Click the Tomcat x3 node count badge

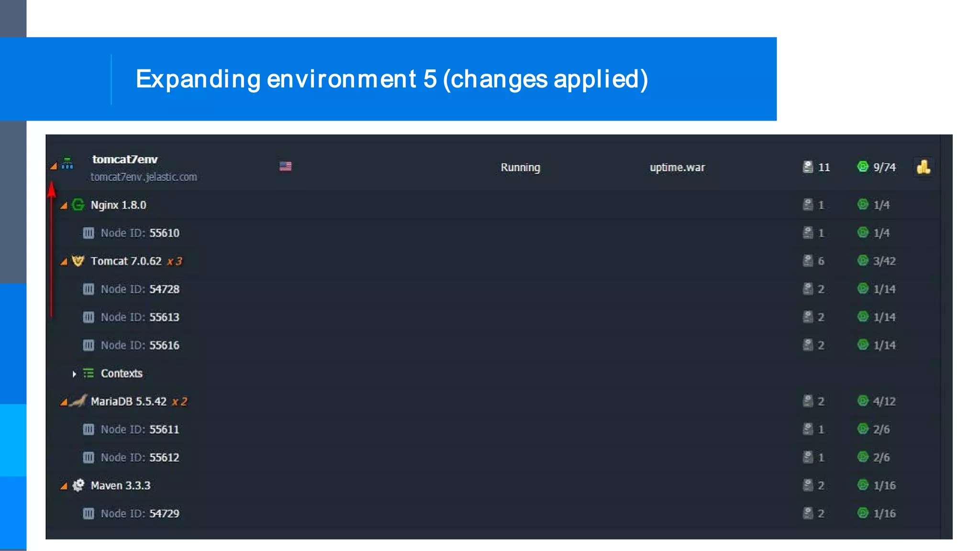point(175,261)
